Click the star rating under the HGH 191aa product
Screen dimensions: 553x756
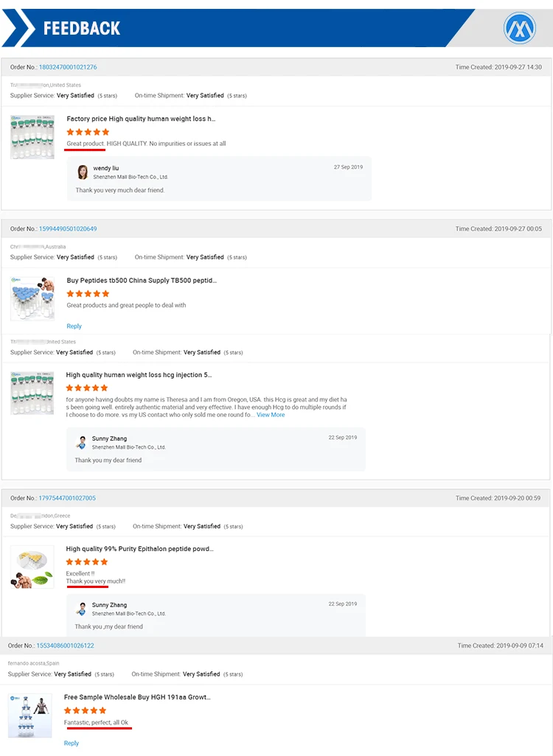(86, 710)
